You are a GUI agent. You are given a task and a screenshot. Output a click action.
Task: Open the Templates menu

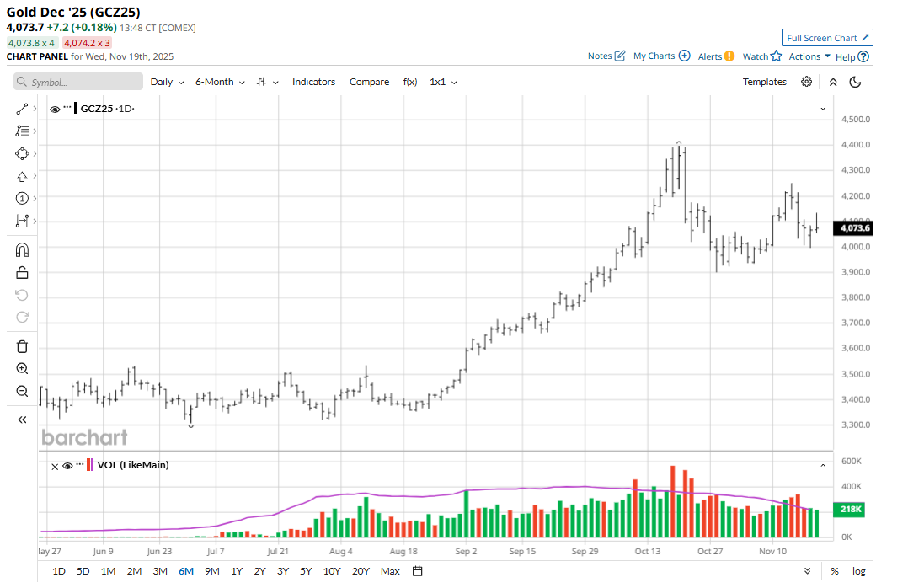[x=765, y=82]
